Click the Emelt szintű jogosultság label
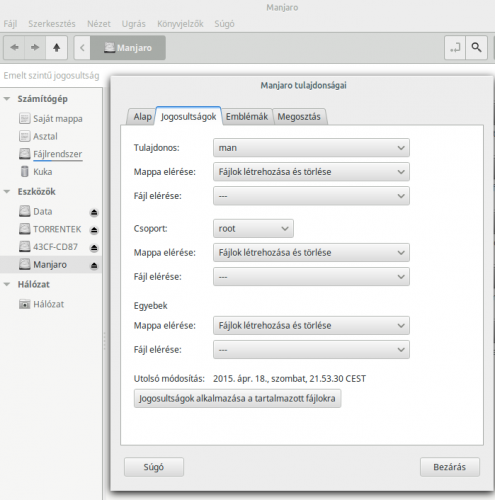 (51, 76)
